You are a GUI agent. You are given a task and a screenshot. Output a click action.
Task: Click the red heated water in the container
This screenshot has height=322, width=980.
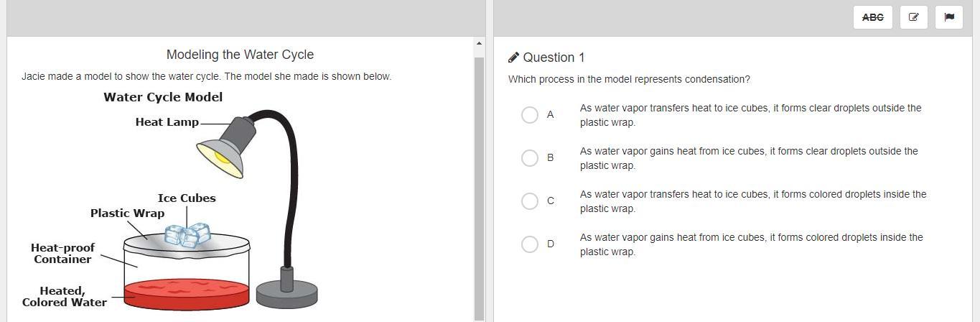click(187, 294)
